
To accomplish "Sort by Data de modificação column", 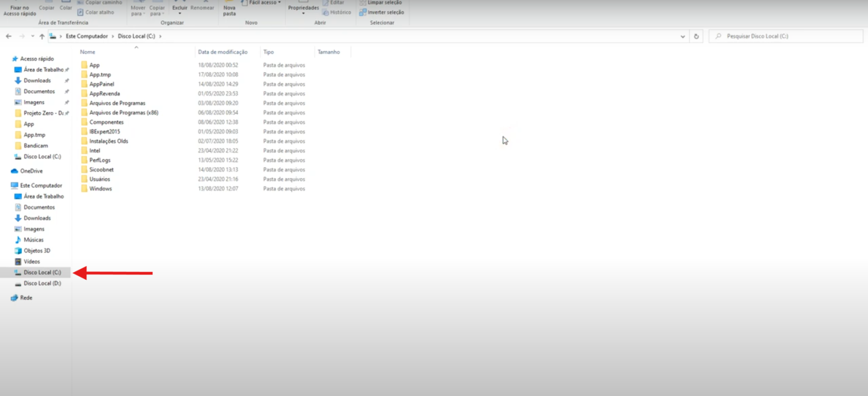I will (x=222, y=52).
